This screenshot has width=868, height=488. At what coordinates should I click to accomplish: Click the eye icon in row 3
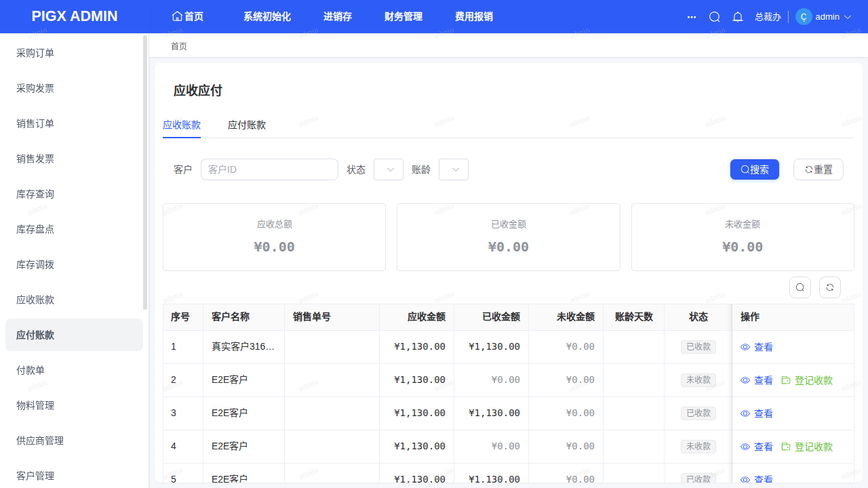coord(745,413)
